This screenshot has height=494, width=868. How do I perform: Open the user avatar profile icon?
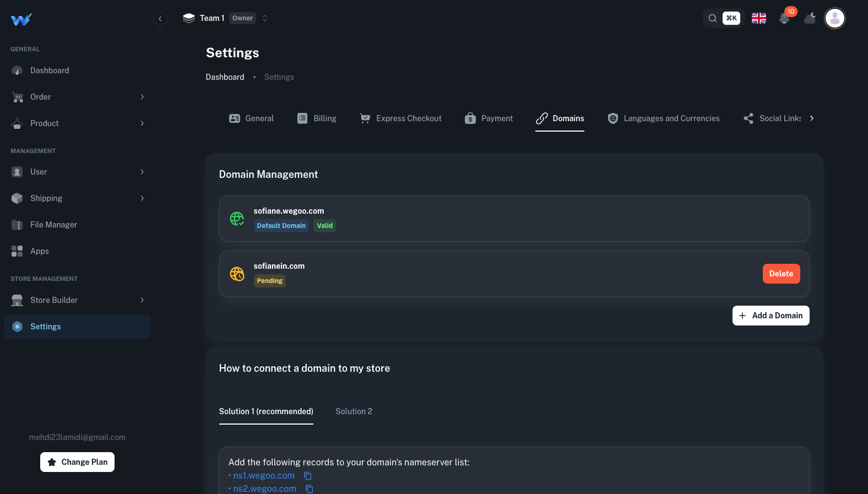(x=834, y=18)
